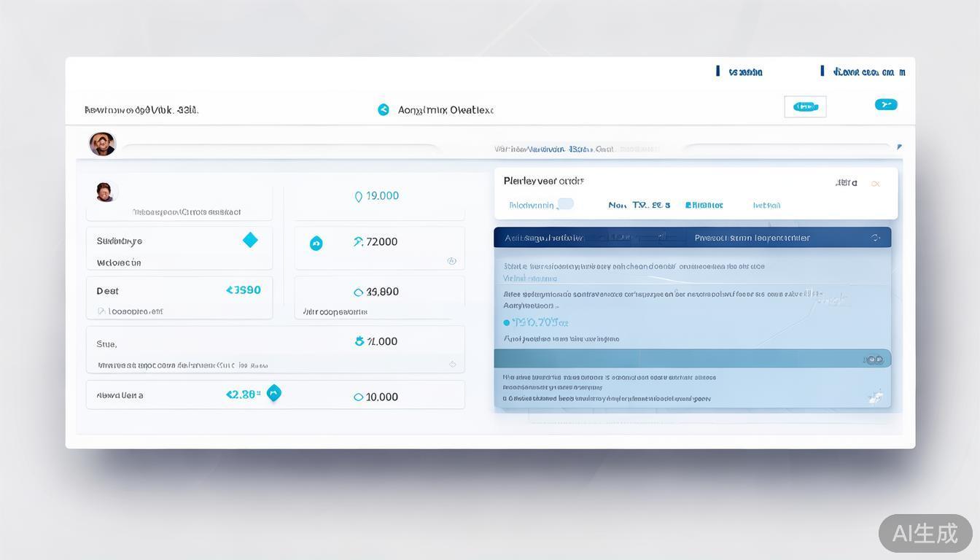This screenshot has width=980, height=560.
Task: Click the sparkle icon at bottom right of blue panel
Action: click(x=875, y=397)
